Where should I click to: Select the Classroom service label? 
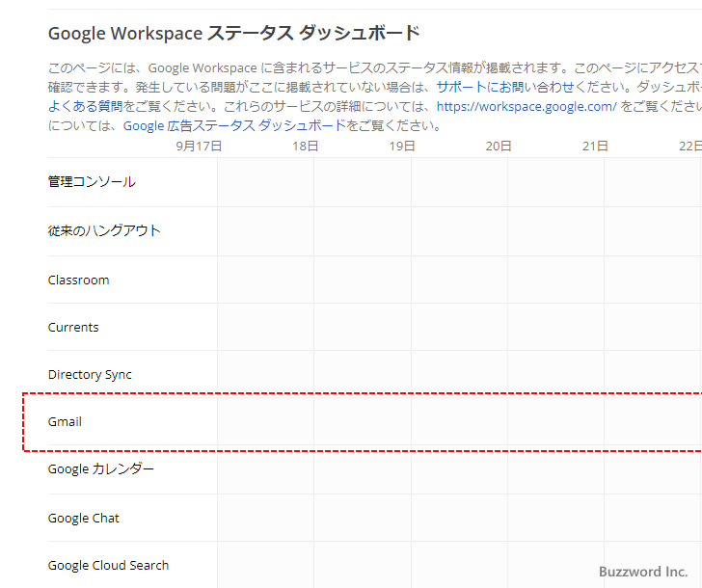click(x=78, y=281)
